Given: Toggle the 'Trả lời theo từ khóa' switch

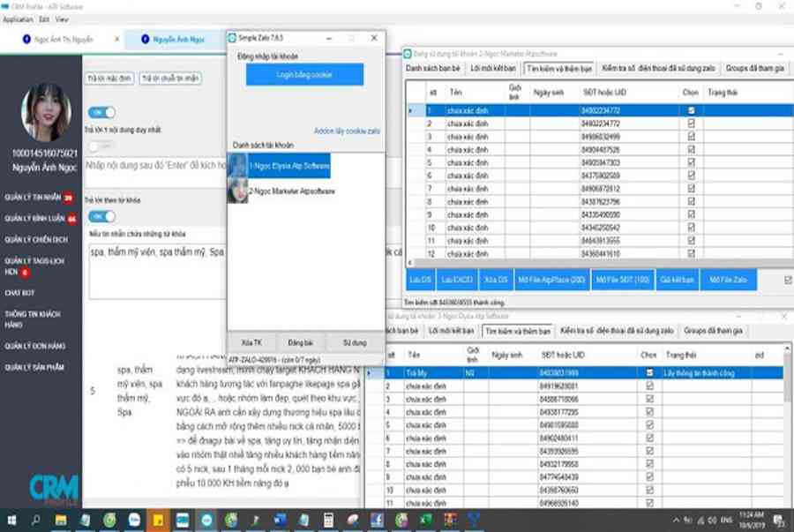Looking at the screenshot, I should [102, 216].
